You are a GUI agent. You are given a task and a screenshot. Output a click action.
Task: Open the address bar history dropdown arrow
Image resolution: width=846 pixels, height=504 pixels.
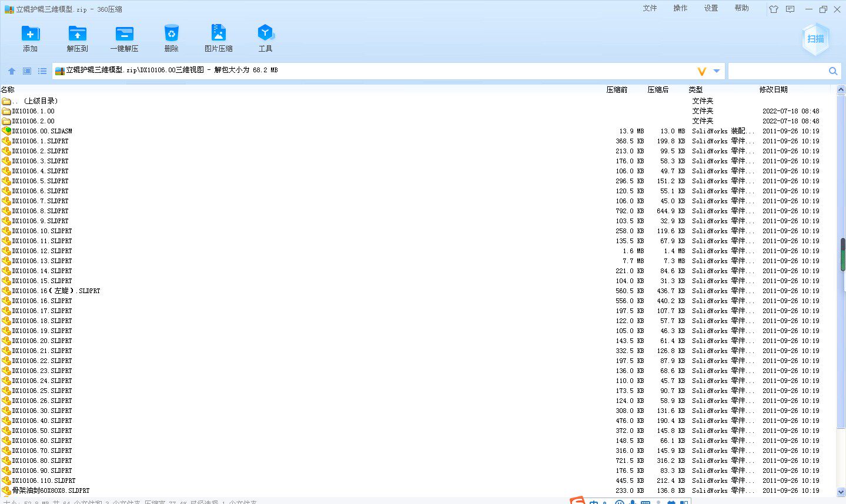pos(716,71)
